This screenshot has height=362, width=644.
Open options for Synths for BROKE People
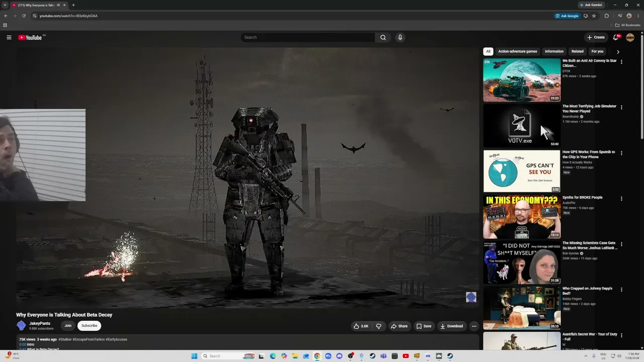pyautogui.click(x=621, y=199)
